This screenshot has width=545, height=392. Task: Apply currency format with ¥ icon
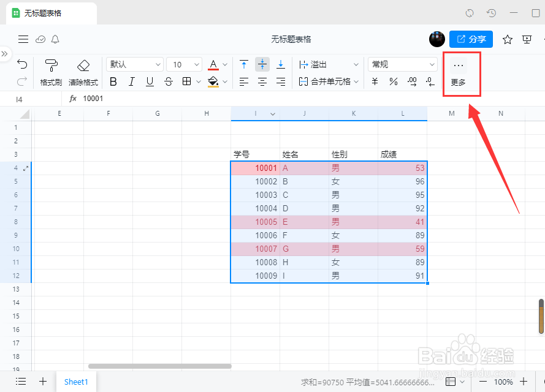click(375, 81)
